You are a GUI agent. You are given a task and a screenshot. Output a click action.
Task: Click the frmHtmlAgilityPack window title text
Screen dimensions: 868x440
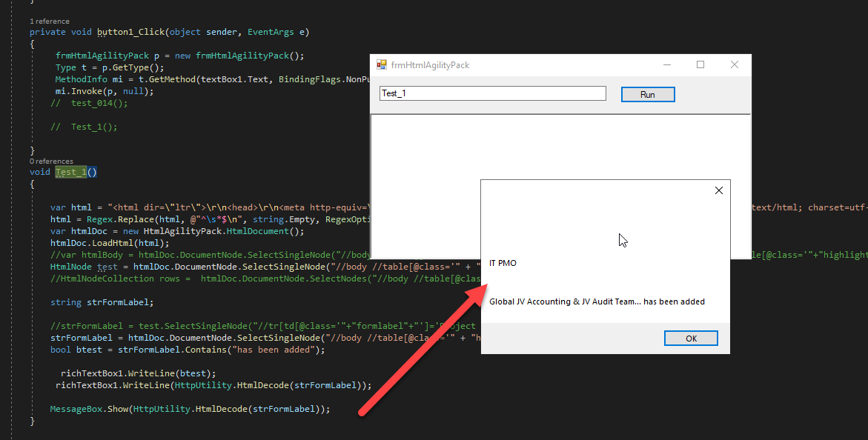[x=430, y=64]
